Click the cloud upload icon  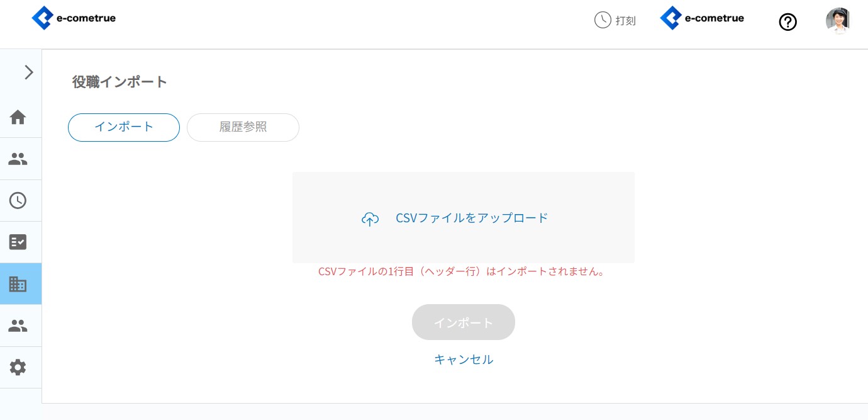[x=370, y=219]
